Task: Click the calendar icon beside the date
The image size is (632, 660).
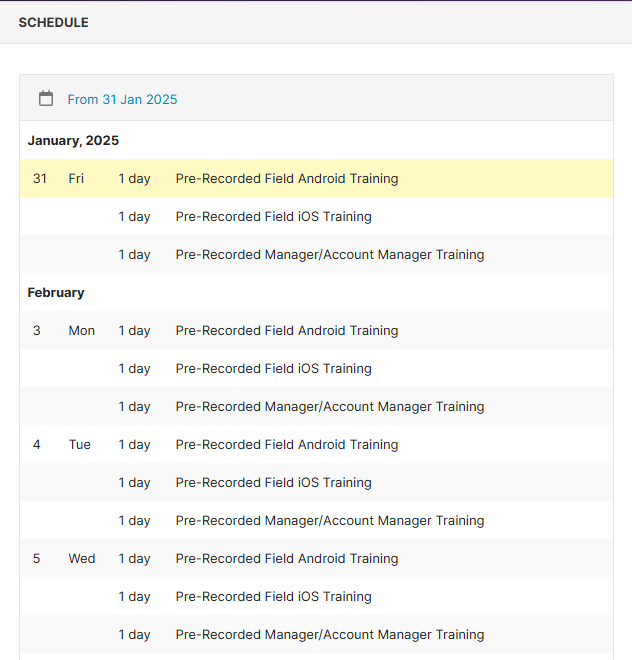Action: point(46,98)
